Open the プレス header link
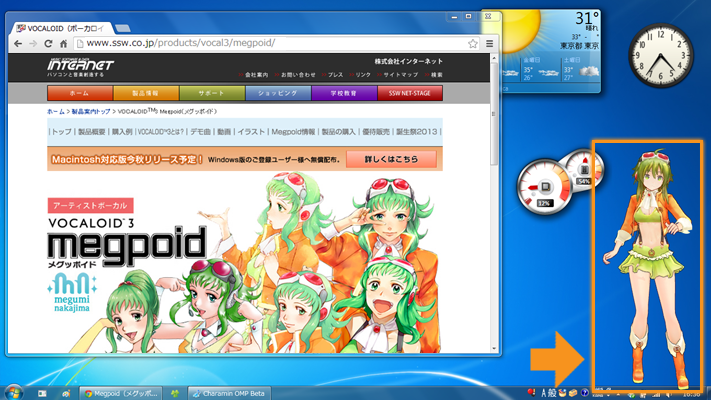 point(335,75)
